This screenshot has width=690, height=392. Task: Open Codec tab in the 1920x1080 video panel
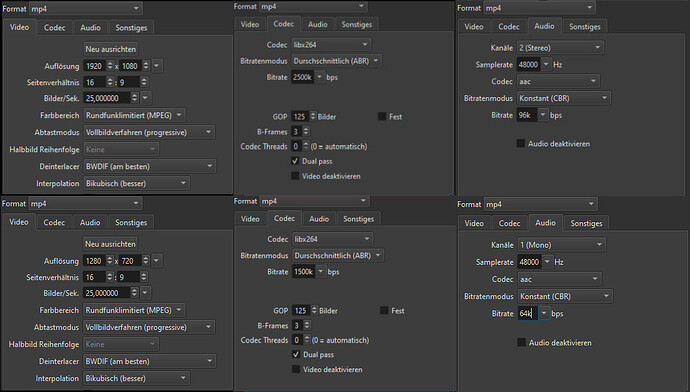pyautogui.click(x=55, y=27)
